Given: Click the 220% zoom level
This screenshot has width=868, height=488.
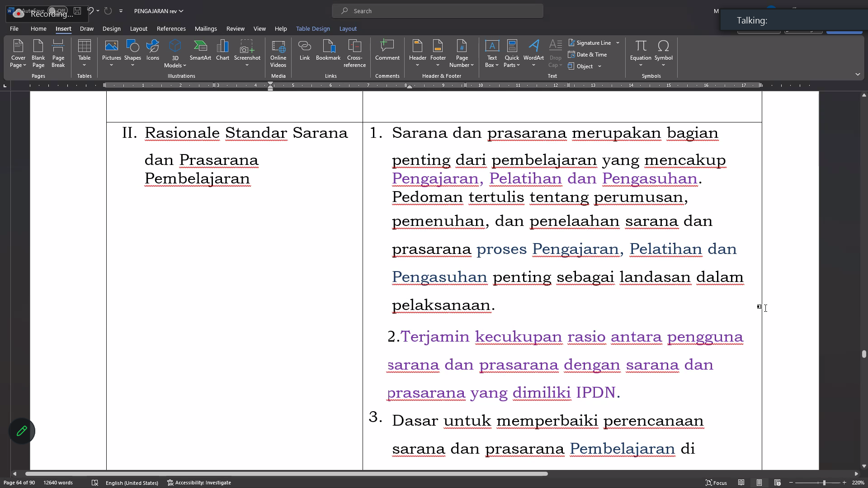Looking at the screenshot, I should point(858,483).
